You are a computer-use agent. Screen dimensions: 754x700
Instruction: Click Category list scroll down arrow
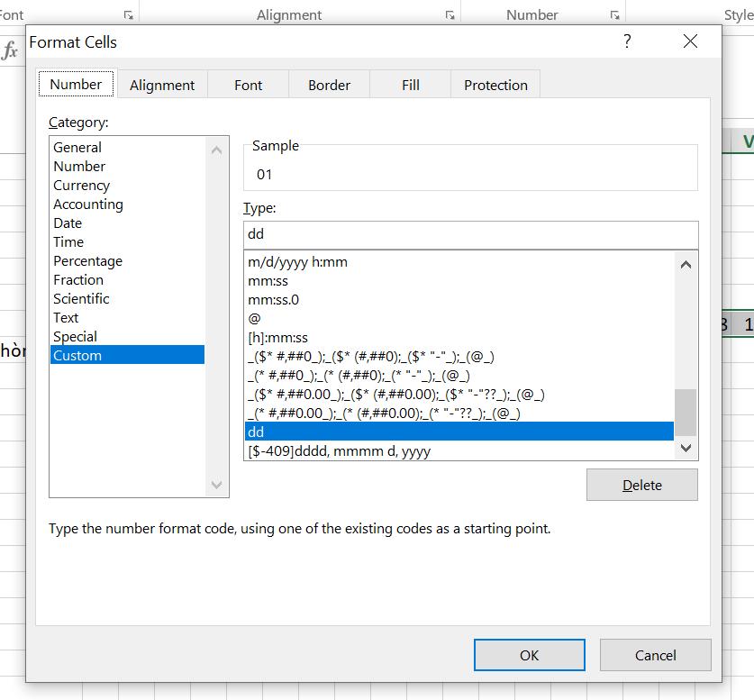(217, 485)
